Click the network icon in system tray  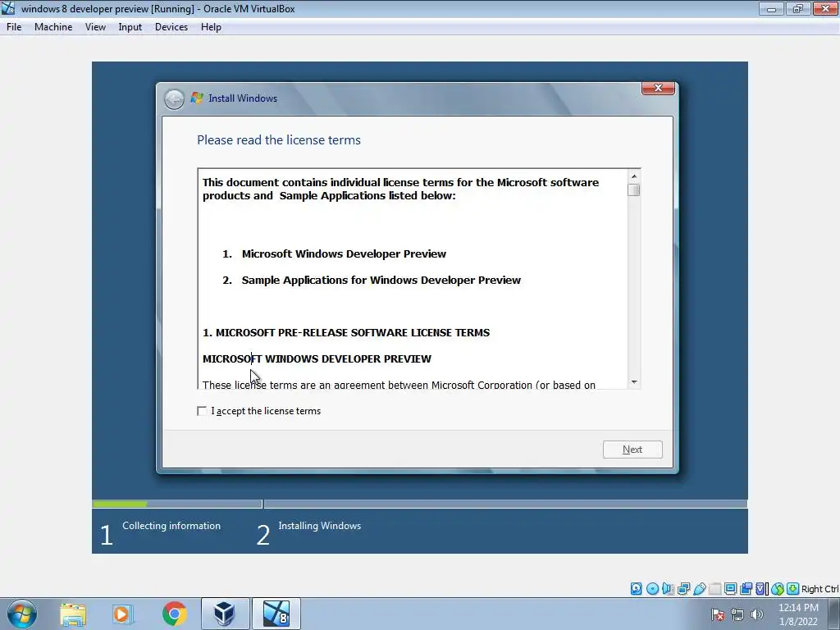pyautogui.click(x=737, y=614)
